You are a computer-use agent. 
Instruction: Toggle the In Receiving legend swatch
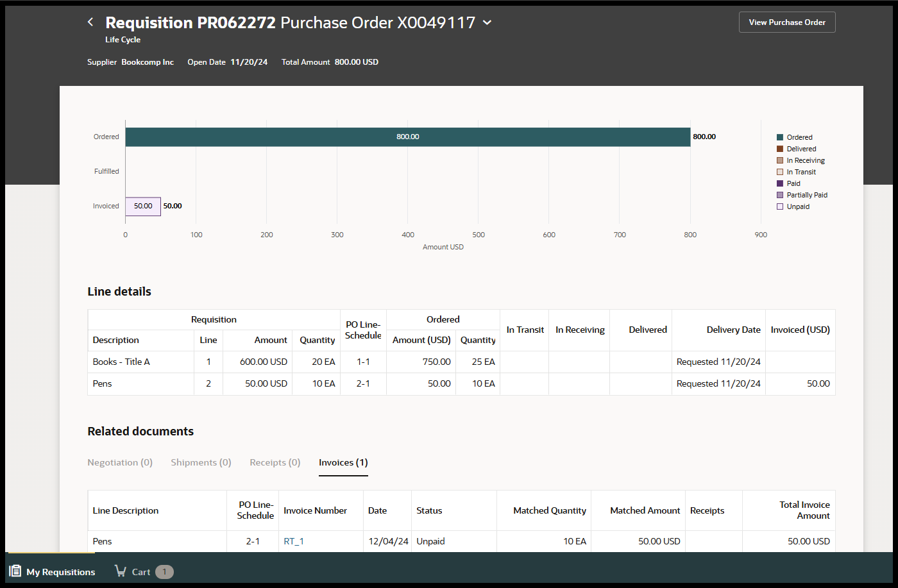click(x=780, y=160)
